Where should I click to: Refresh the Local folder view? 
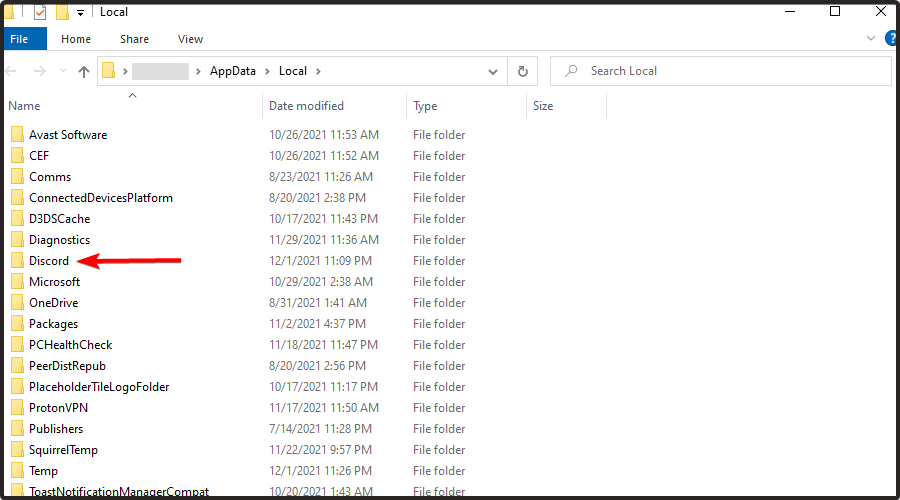click(x=522, y=71)
